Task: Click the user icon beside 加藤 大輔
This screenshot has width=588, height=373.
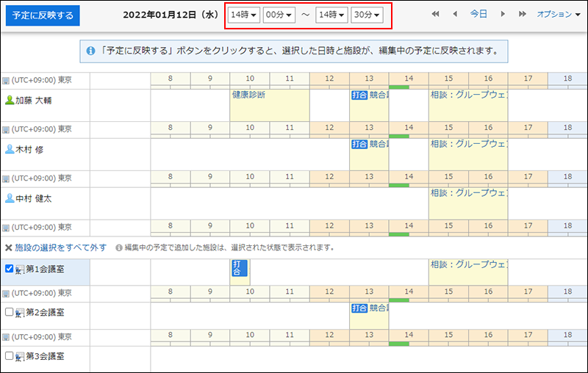Action: tap(10, 101)
